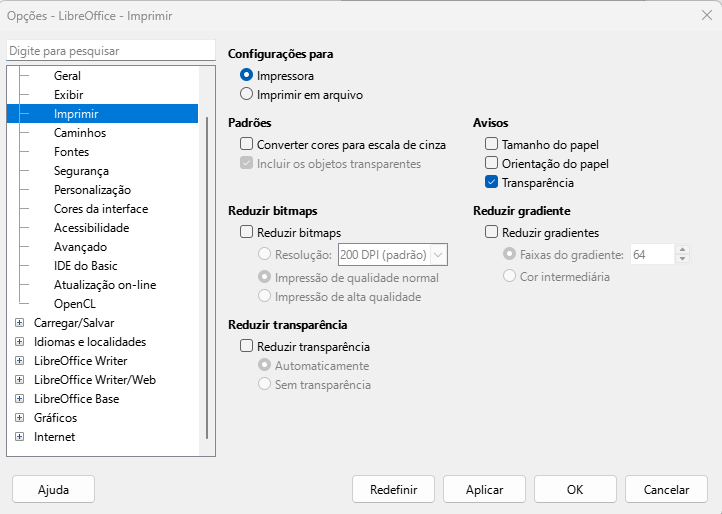
Task: Uncheck the Transparência warning checkbox
Action: 491,182
